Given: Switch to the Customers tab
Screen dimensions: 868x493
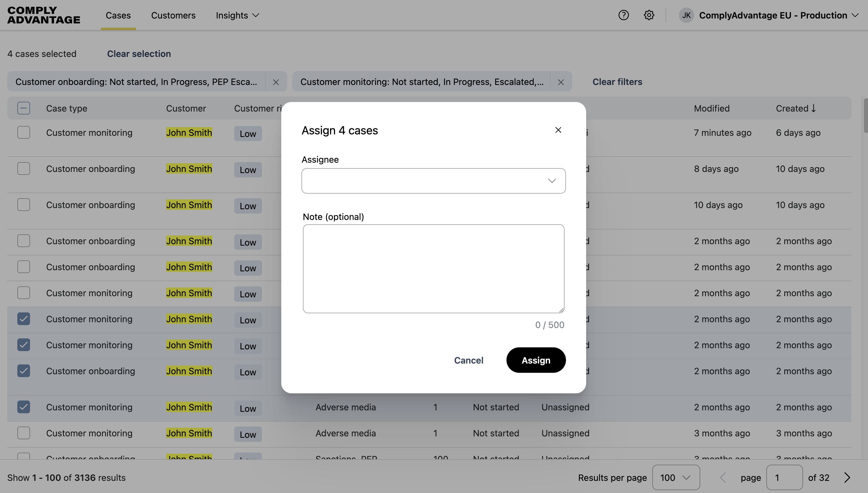Looking at the screenshot, I should (x=173, y=15).
